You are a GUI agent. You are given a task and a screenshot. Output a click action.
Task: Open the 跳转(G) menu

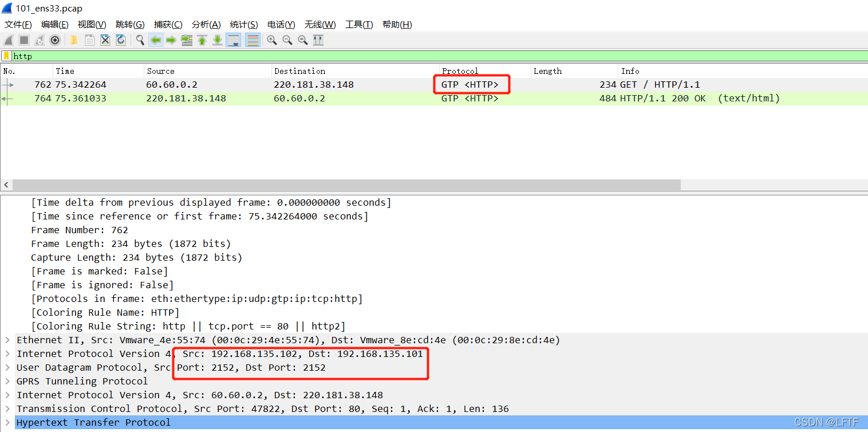(x=130, y=25)
